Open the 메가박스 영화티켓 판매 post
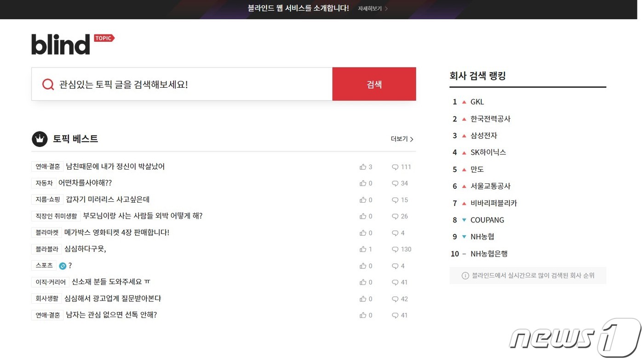644x363 pixels. pyautogui.click(x=117, y=233)
